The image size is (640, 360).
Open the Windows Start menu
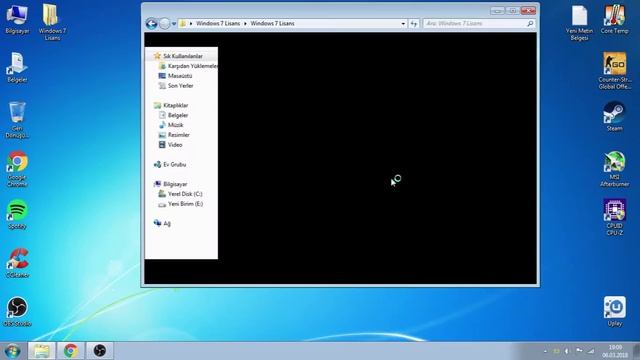[x=12, y=351]
